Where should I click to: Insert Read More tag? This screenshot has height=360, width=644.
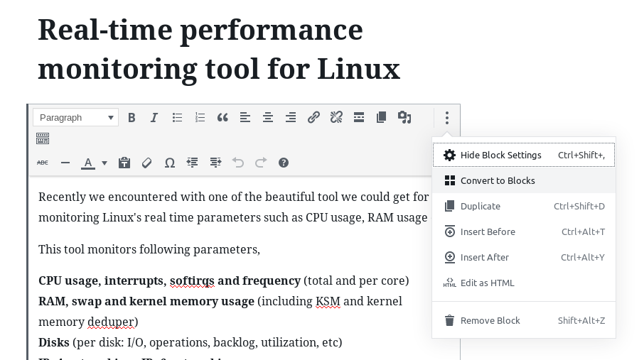click(x=358, y=118)
